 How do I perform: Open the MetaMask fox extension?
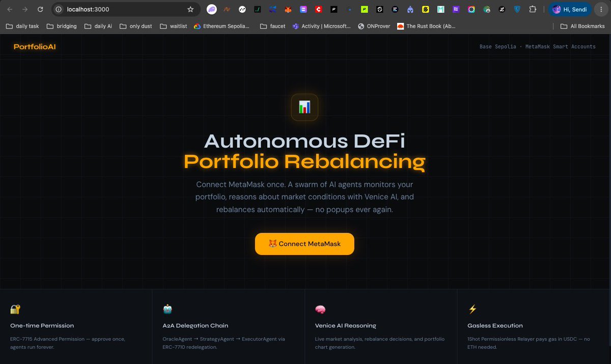[x=288, y=9]
